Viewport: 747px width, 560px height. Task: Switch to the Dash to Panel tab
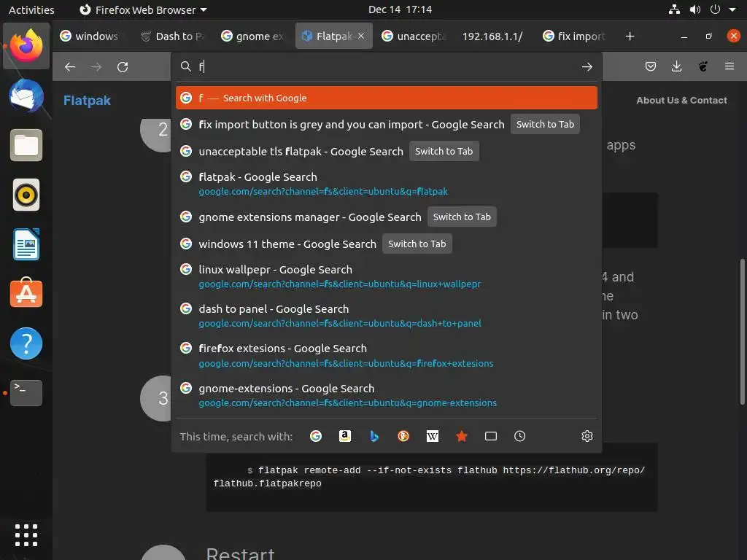click(x=172, y=36)
